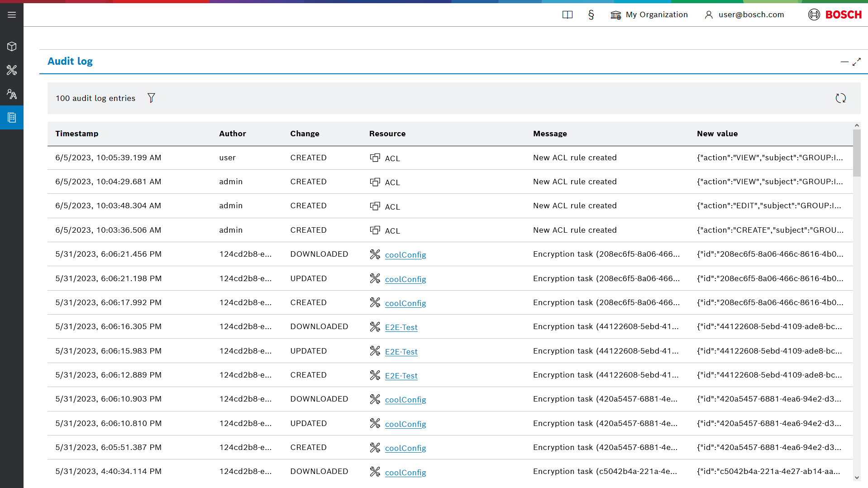868x488 pixels.
Task: Open the cube packages sidebar icon
Action: (12, 47)
